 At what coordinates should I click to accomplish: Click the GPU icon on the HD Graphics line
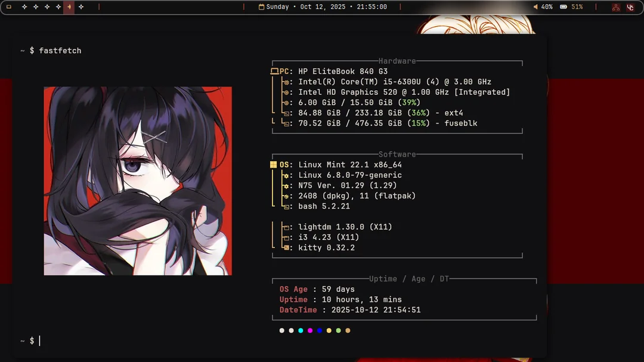tap(286, 92)
